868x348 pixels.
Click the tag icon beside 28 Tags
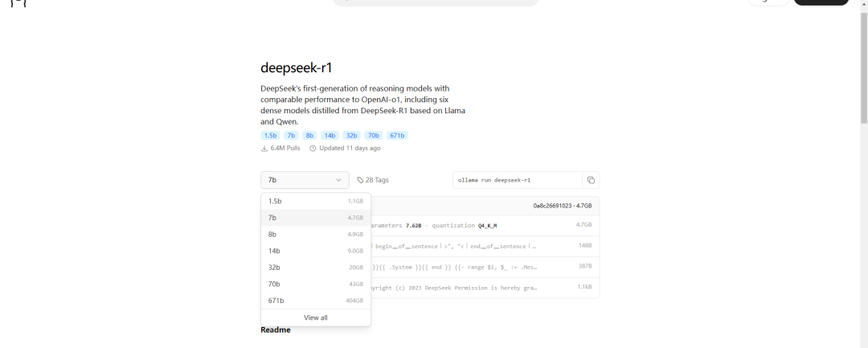click(360, 180)
